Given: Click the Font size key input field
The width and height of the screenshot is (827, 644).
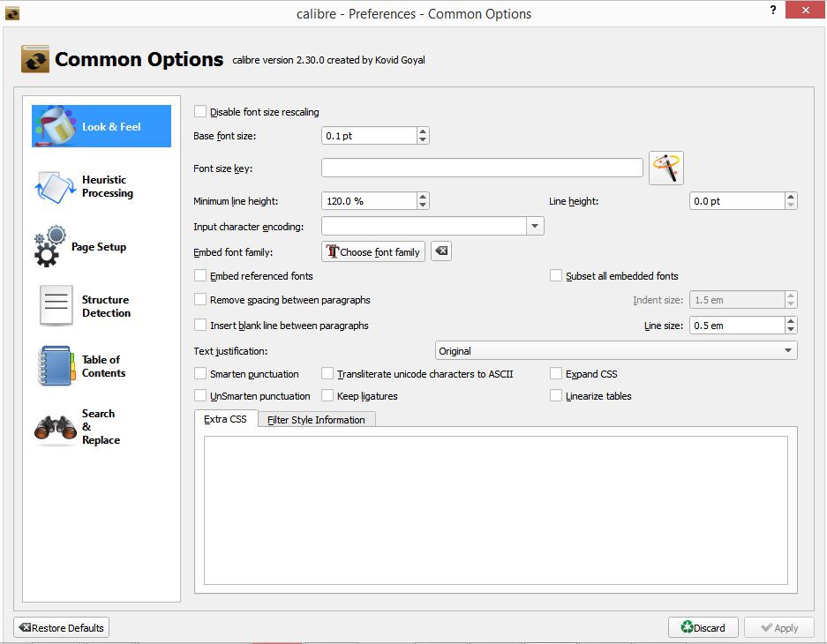Looking at the screenshot, I should pyautogui.click(x=482, y=168).
